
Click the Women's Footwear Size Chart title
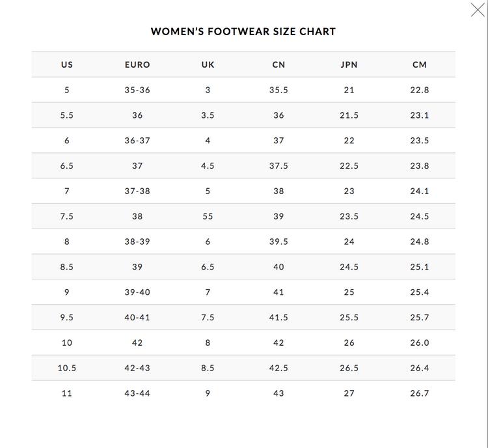243,31
